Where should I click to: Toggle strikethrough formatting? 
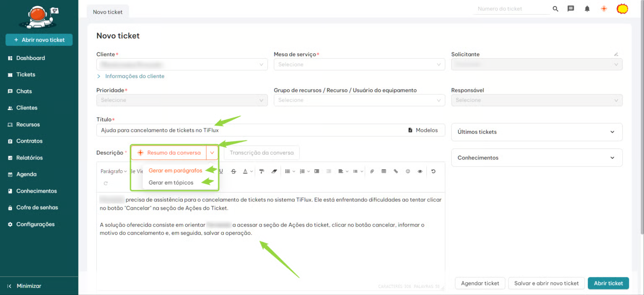[x=234, y=171]
